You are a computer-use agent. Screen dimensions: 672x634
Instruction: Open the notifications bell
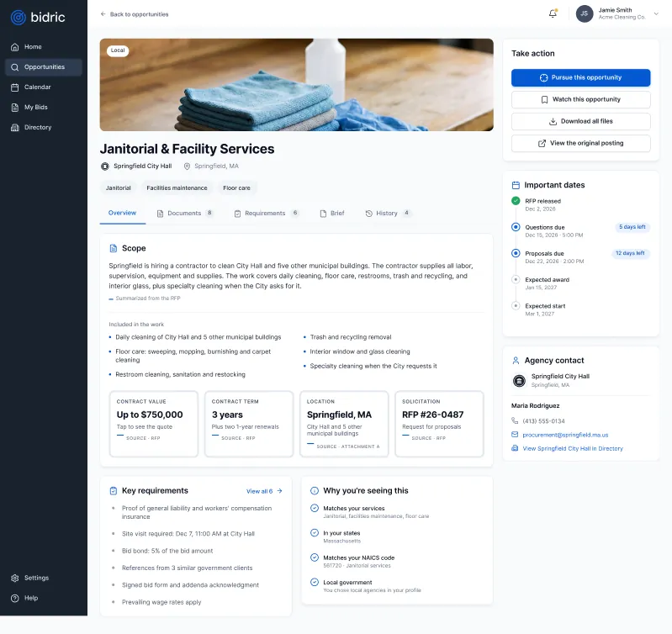click(553, 13)
